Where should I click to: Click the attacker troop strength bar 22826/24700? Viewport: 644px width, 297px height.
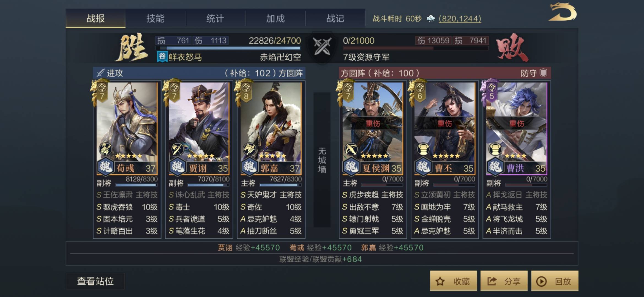coord(228,48)
